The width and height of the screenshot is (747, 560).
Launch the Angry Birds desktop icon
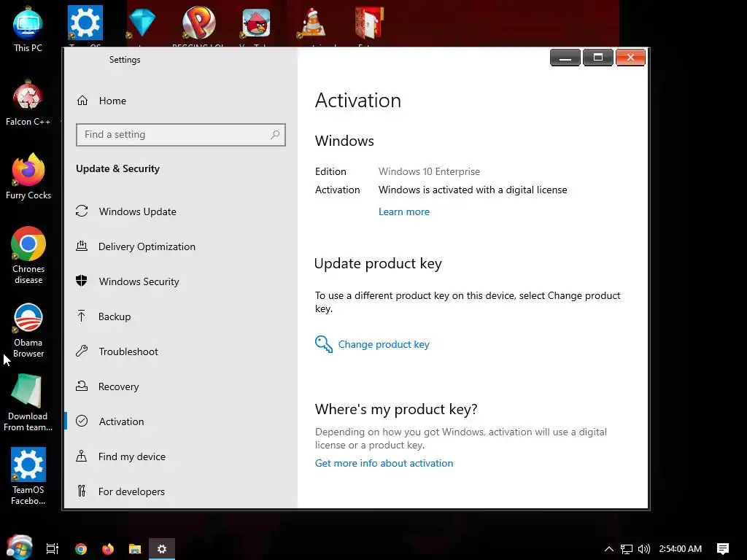click(256, 23)
